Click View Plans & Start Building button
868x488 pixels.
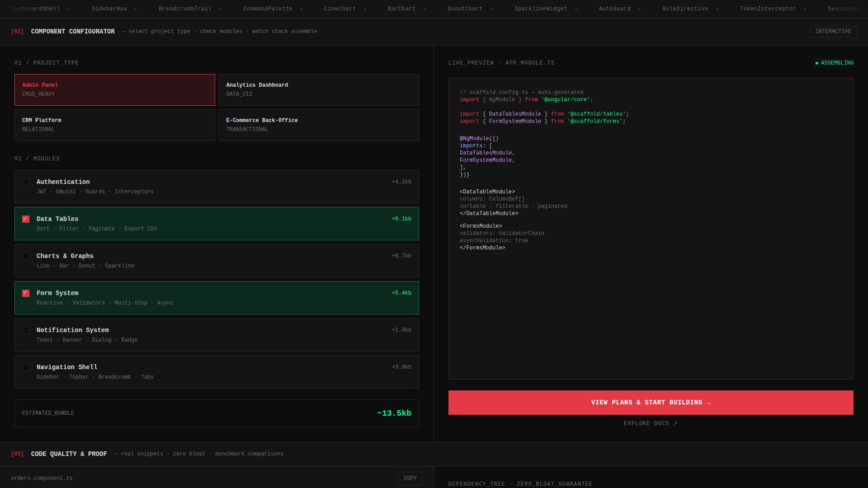[651, 403]
